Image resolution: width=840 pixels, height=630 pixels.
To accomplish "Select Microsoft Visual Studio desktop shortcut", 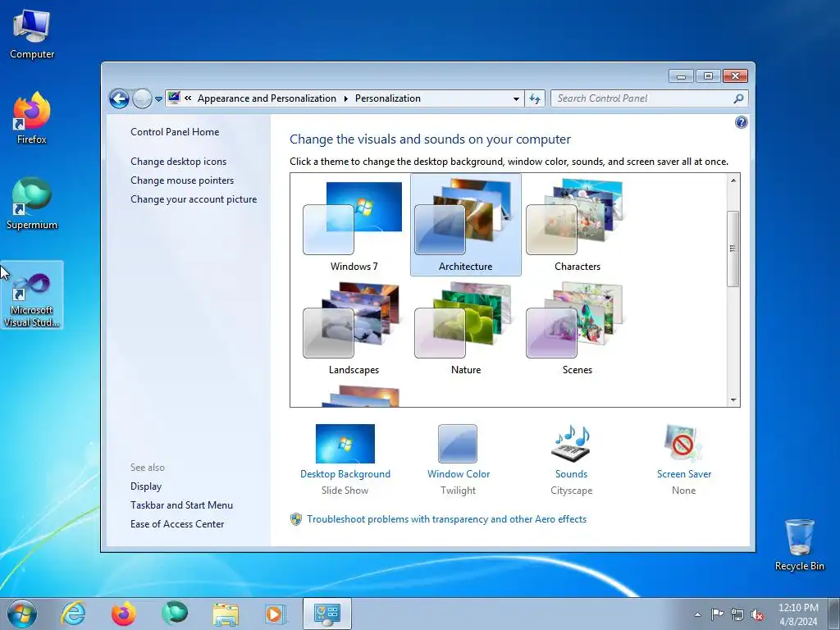I will pyautogui.click(x=32, y=295).
